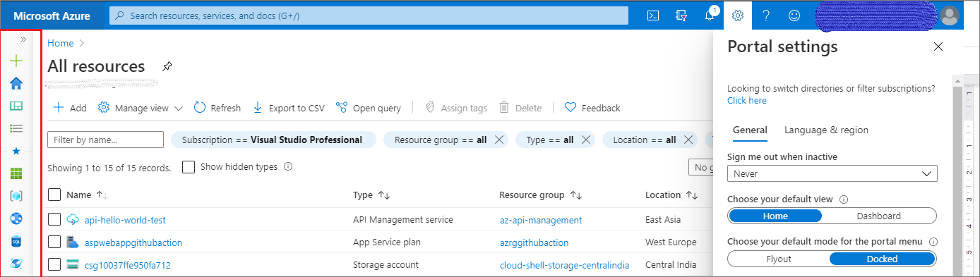Sort by the Name column
The image size is (980, 277).
click(x=88, y=195)
